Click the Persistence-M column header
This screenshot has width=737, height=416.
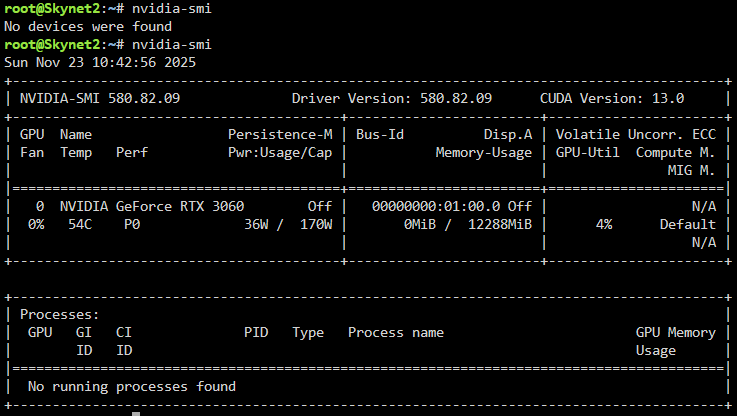pos(280,134)
